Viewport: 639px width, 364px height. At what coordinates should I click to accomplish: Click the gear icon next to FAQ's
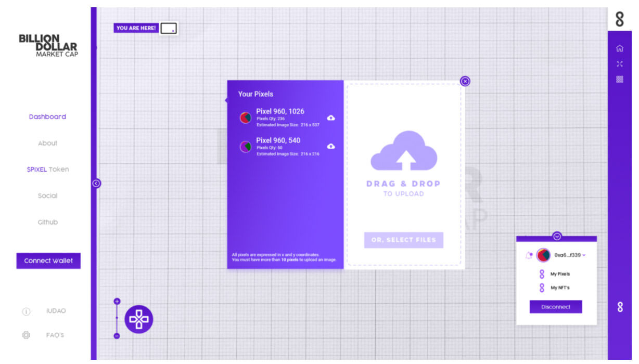pos(26,335)
